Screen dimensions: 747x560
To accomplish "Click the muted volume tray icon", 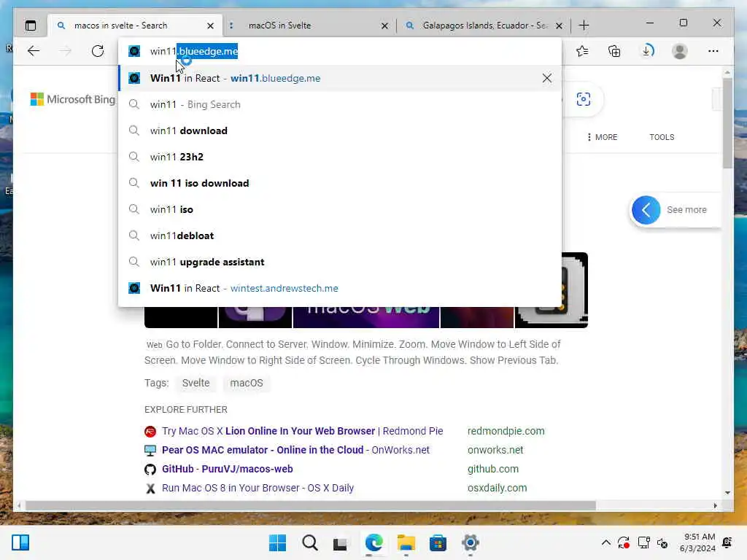I will point(662,542).
